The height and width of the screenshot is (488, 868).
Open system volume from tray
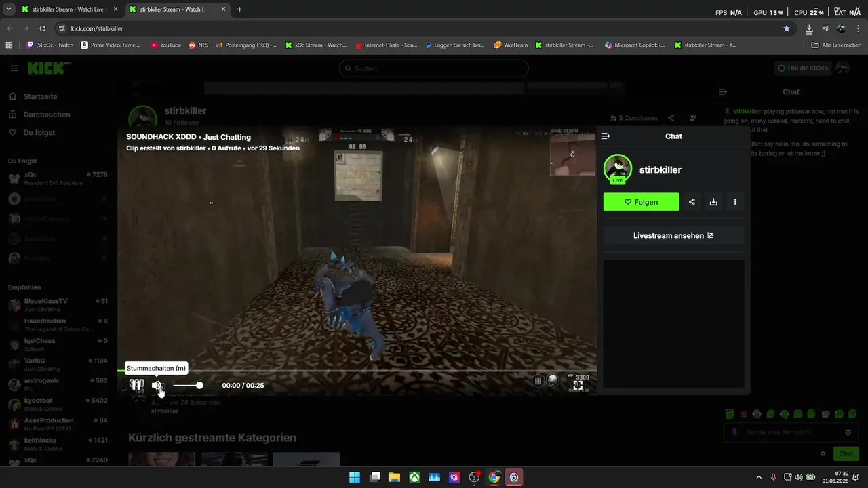[799, 477]
